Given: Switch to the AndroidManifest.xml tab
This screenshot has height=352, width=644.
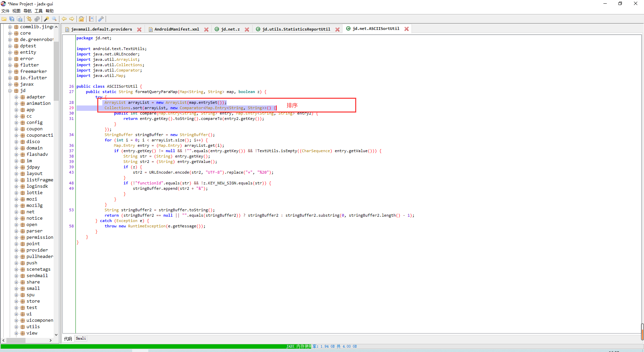Looking at the screenshot, I should 177,29.
